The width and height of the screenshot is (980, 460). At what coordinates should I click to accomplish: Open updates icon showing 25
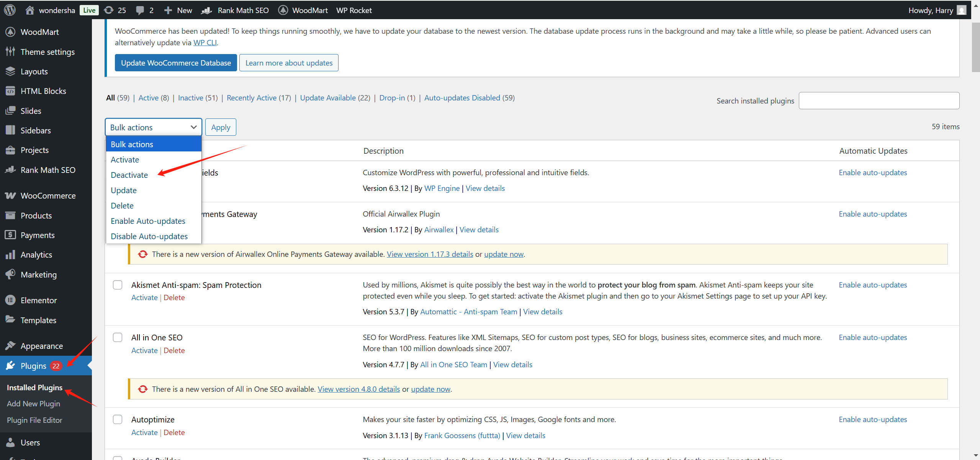[x=109, y=10]
